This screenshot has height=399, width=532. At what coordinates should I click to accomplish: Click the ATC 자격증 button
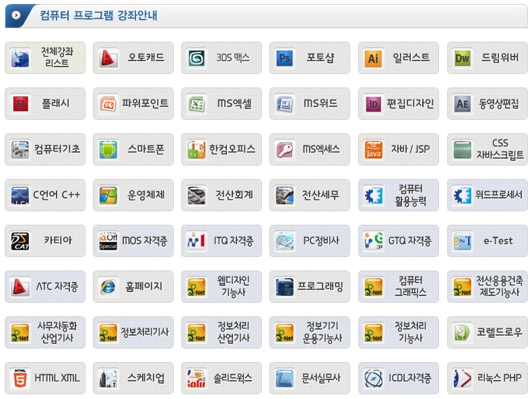coord(45,287)
